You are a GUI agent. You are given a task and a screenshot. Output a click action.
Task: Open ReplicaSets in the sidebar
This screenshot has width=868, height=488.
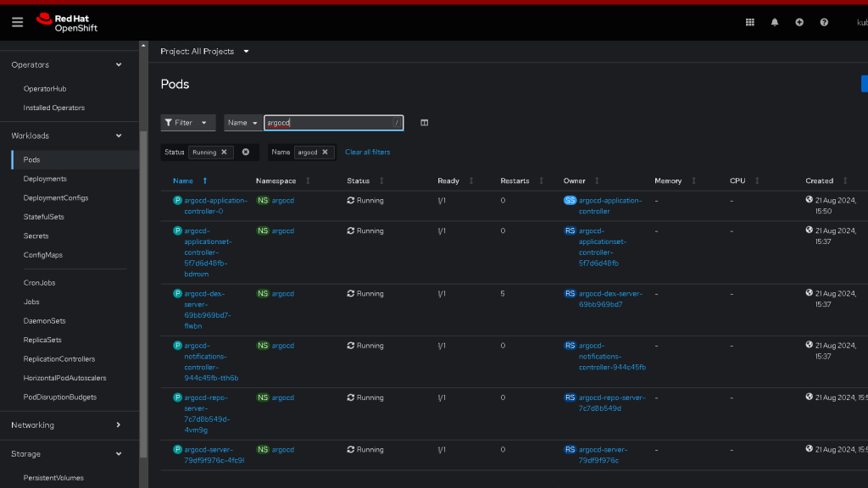[x=42, y=340]
